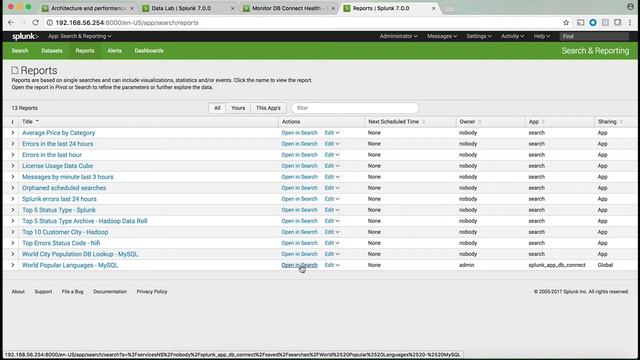Image resolution: width=640 pixels, height=360 pixels.
Task: Open in Search for Top 5 Status Type Archive
Action: point(299,221)
